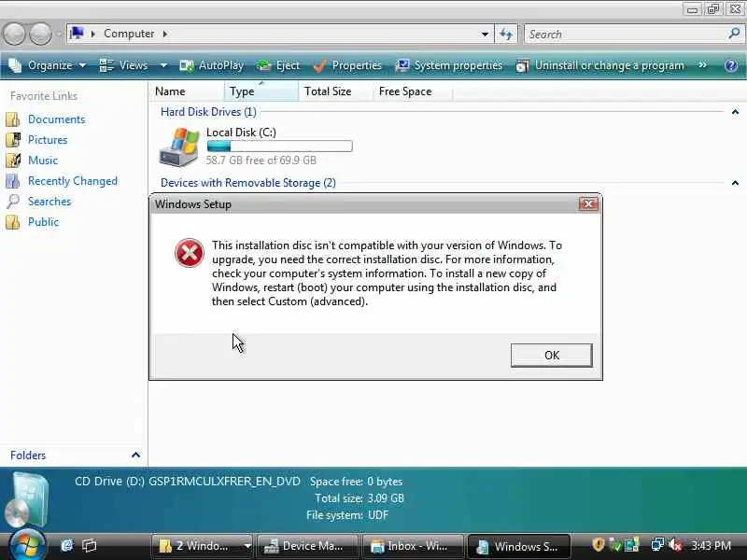Click the Music folder icon

click(x=13, y=161)
